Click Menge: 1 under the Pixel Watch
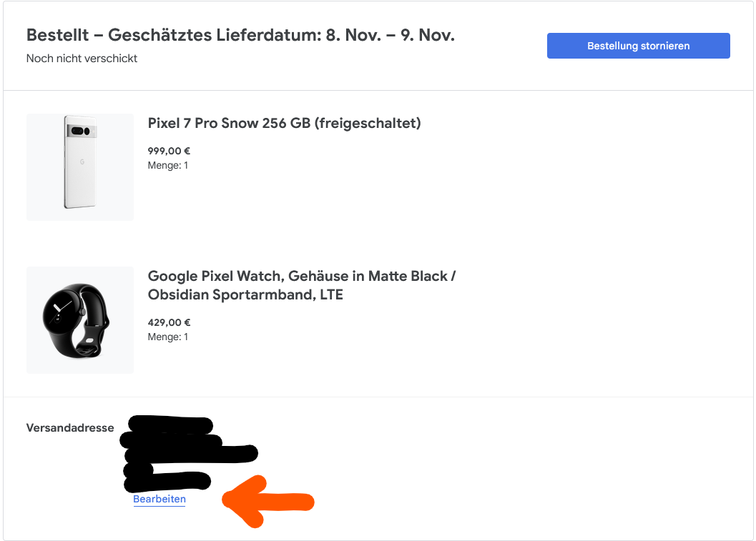The width and height of the screenshot is (756, 541). [167, 337]
